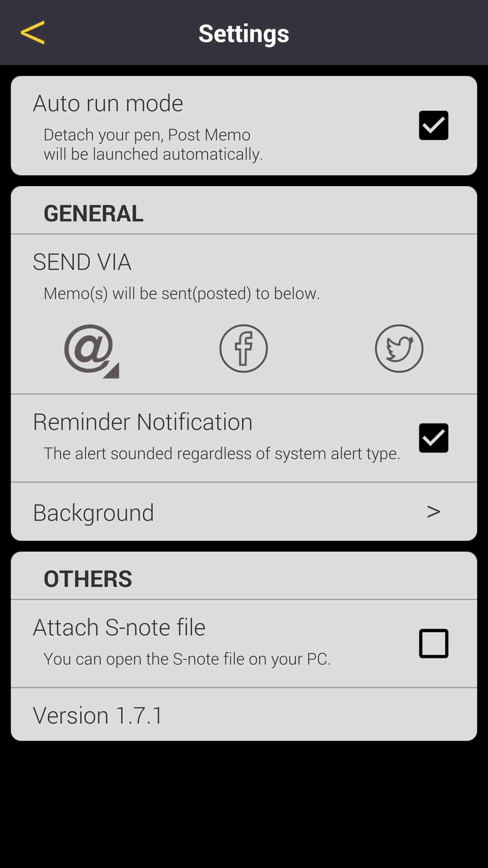
Task: Tap the Attach S-note file label
Action: pyautogui.click(x=119, y=627)
